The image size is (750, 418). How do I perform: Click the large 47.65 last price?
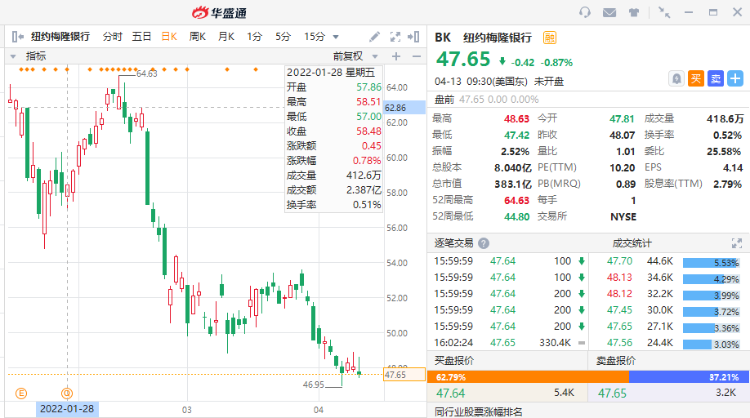[463, 59]
